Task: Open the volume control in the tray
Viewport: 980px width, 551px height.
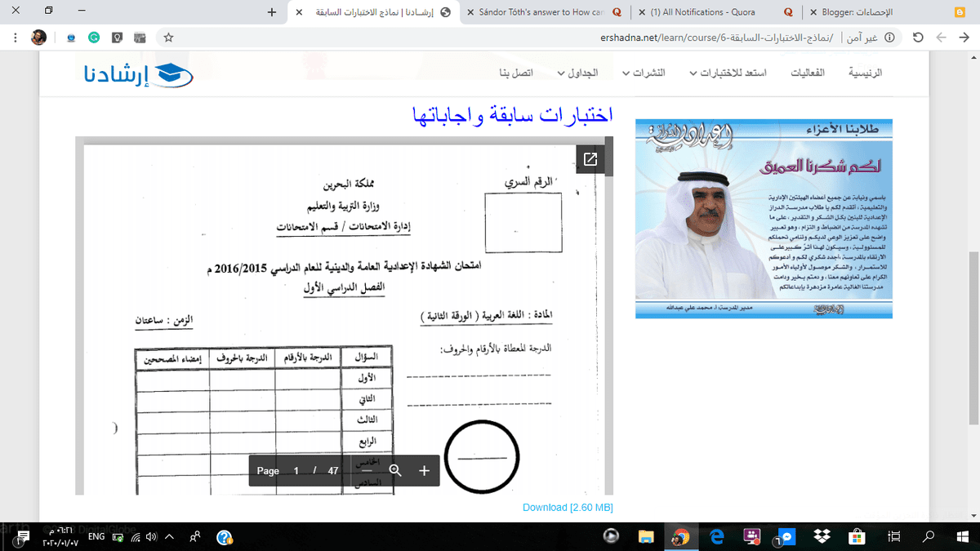Action: [x=151, y=537]
